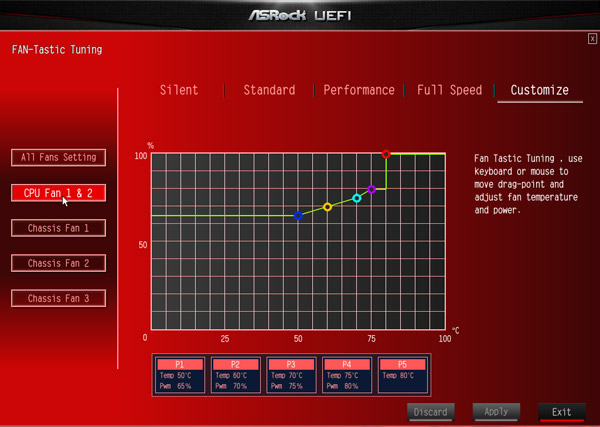
Task: Select the P4 point info box header
Action: point(347,364)
